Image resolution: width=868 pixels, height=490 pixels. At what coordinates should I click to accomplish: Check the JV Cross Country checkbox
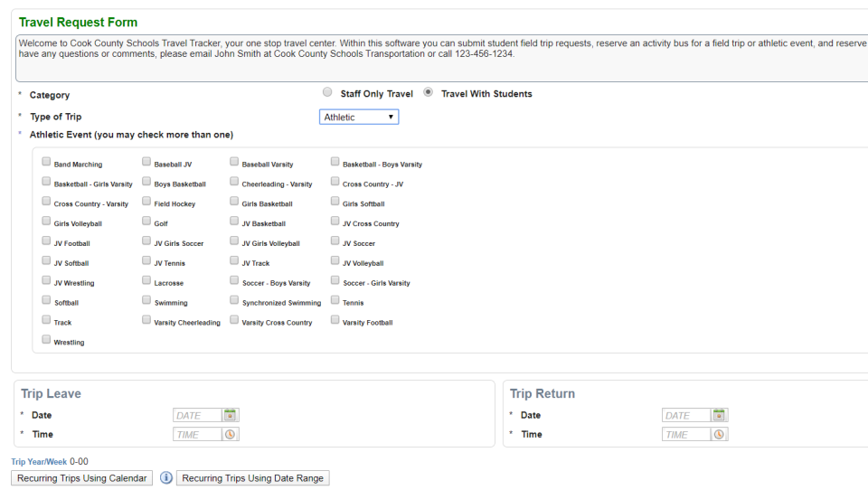tap(335, 221)
